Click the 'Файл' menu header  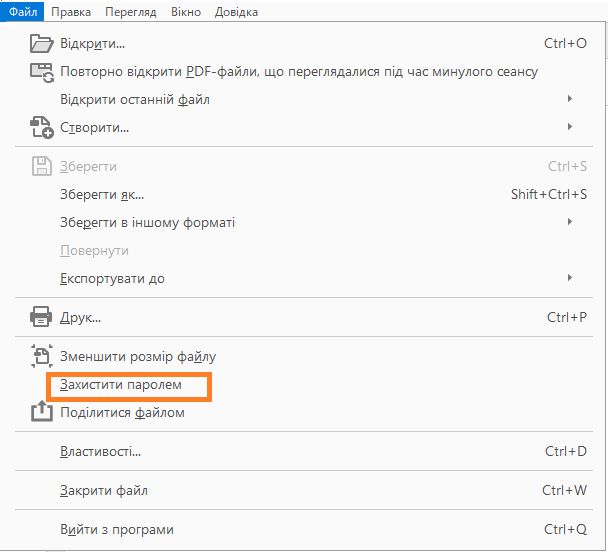[x=22, y=12]
